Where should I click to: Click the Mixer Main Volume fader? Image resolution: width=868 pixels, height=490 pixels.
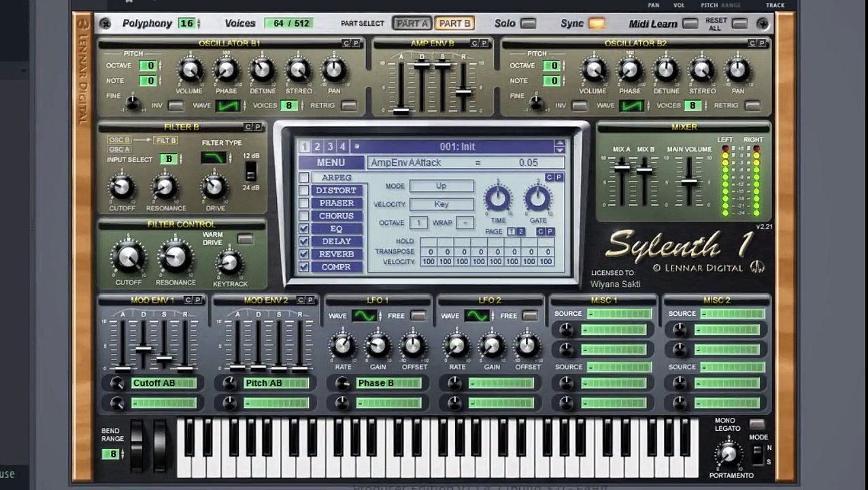(689, 181)
